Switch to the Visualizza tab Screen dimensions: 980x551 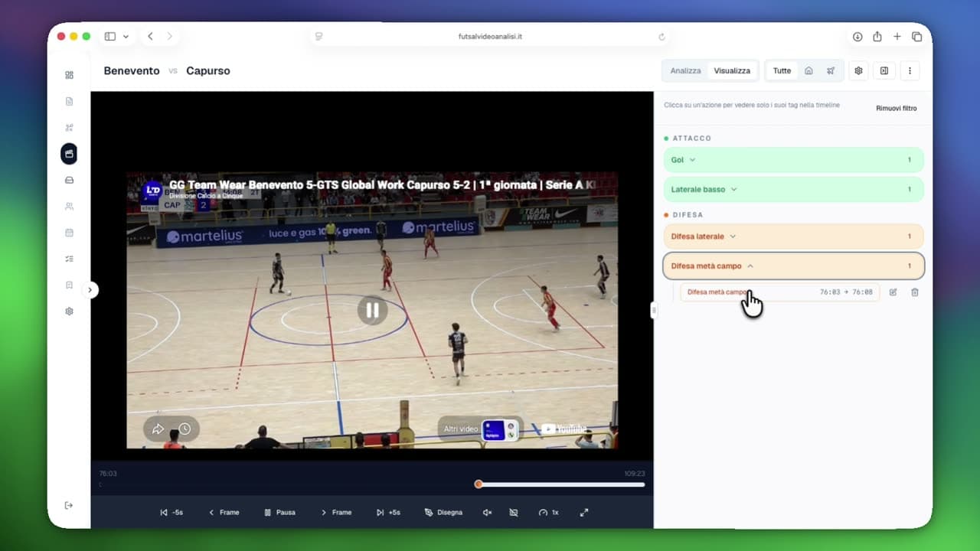click(x=732, y=70)
